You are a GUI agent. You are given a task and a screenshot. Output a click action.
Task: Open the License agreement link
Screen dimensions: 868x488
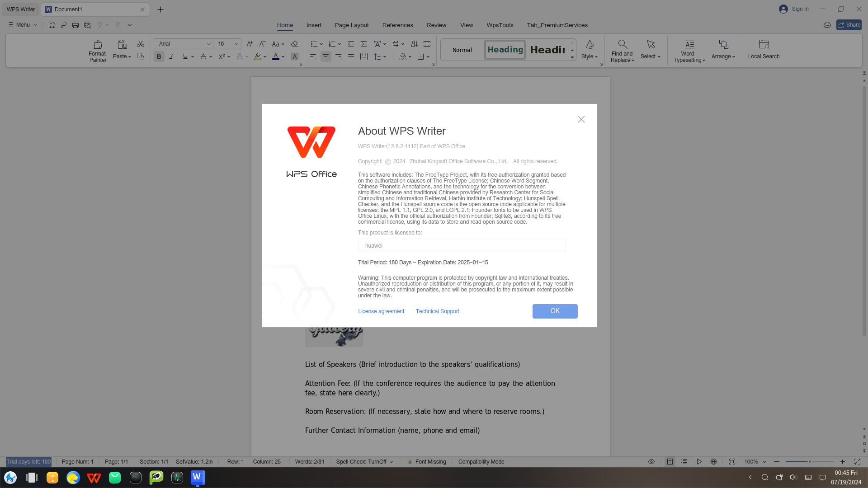(381, 311)
